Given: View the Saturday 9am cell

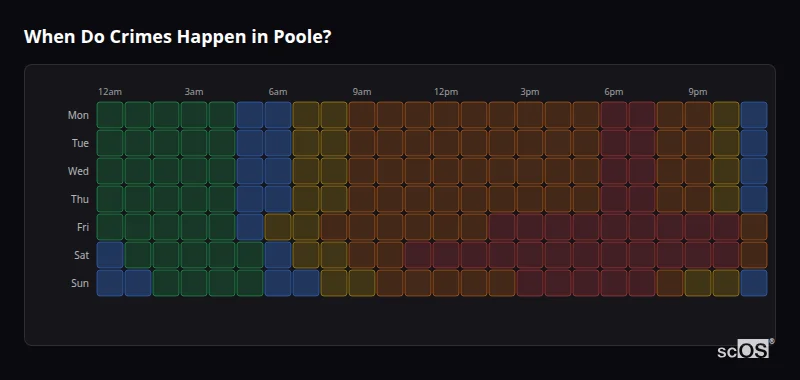Looking at the screenshot, I should coord(362,255).
